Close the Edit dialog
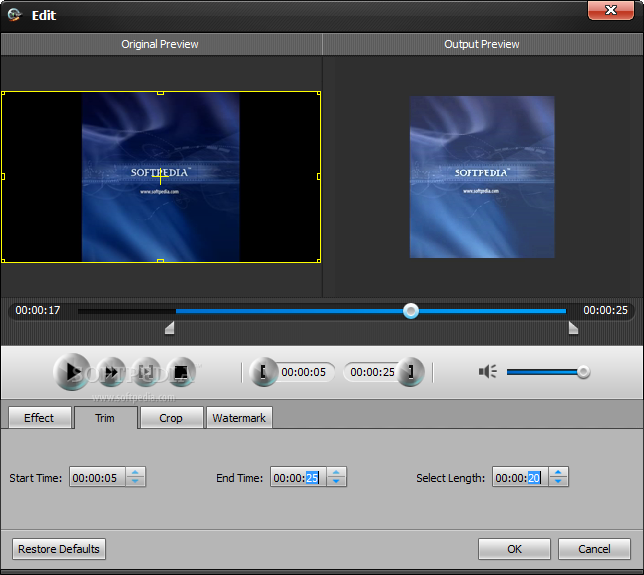Viewport: 644px width, 575px height. (x=611, y=10)
